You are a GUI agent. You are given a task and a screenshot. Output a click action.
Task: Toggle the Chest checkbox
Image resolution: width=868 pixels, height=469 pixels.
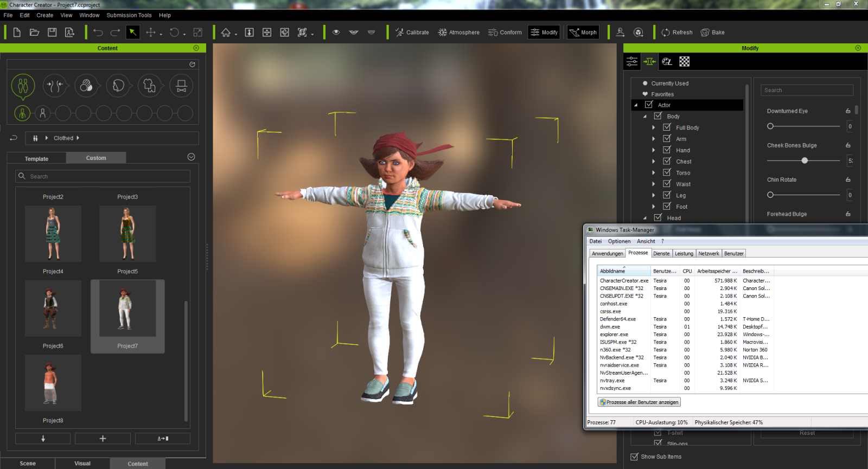coord(667,161)
